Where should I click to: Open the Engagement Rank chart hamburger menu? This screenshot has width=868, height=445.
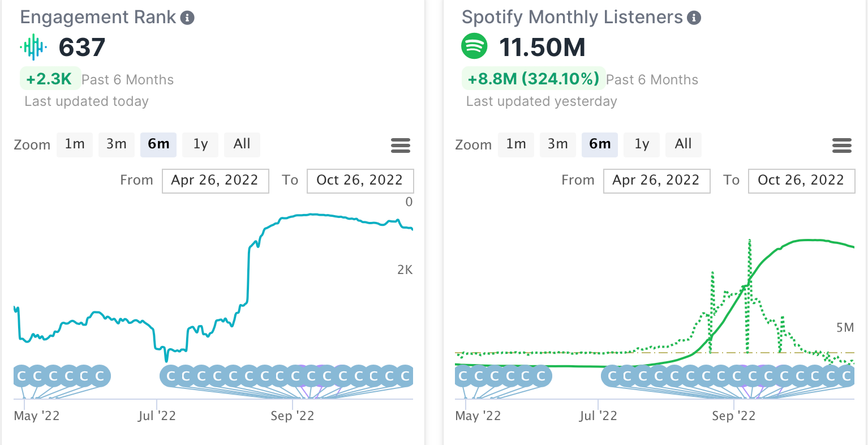click(401, 146)
